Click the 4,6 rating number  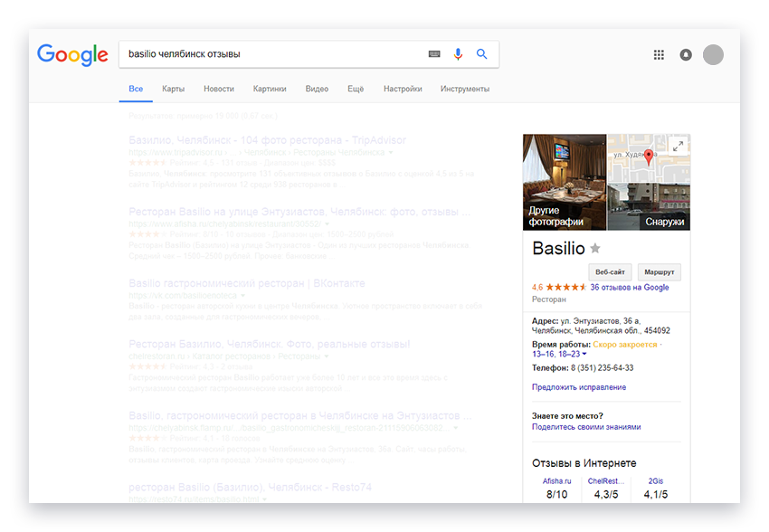(537, 288)
